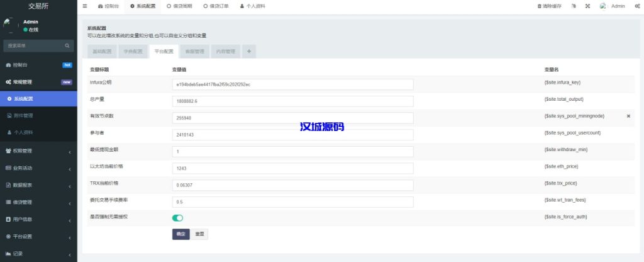
Task: Open the 内容管理 config tab
Action: pos(226,52)
